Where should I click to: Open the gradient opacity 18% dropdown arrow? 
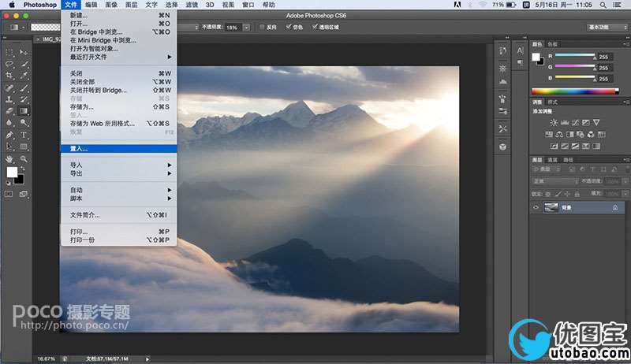247,28
